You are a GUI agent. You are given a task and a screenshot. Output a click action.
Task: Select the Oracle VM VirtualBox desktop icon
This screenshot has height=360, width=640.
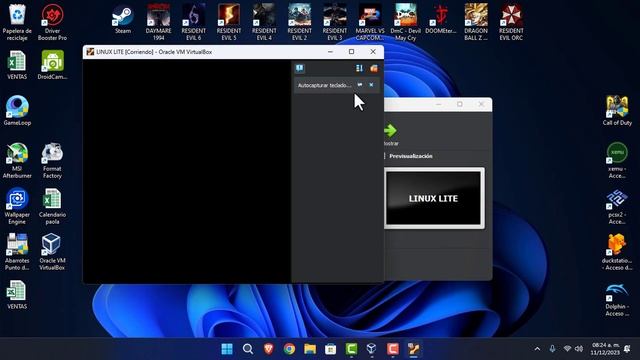pos(52,252)
